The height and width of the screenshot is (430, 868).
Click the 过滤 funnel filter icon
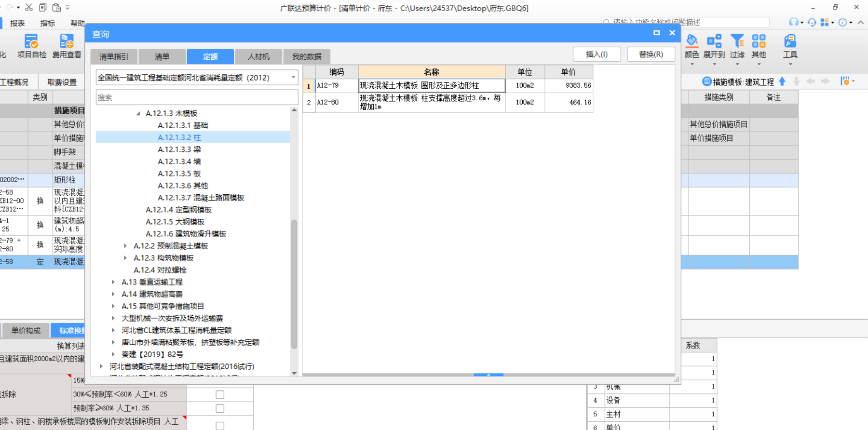[x=737, y=41]
